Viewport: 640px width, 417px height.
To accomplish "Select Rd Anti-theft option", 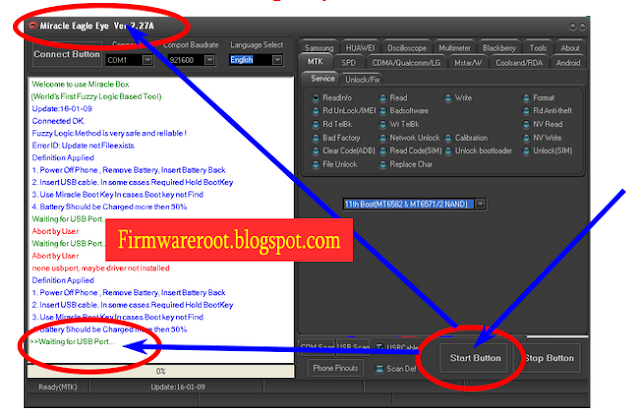I will tap(547, 111).
